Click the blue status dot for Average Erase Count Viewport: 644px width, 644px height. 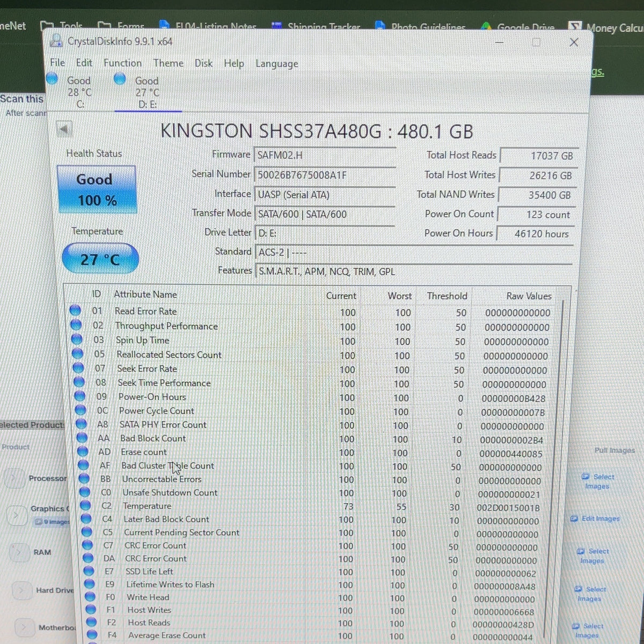coord(92,635)
